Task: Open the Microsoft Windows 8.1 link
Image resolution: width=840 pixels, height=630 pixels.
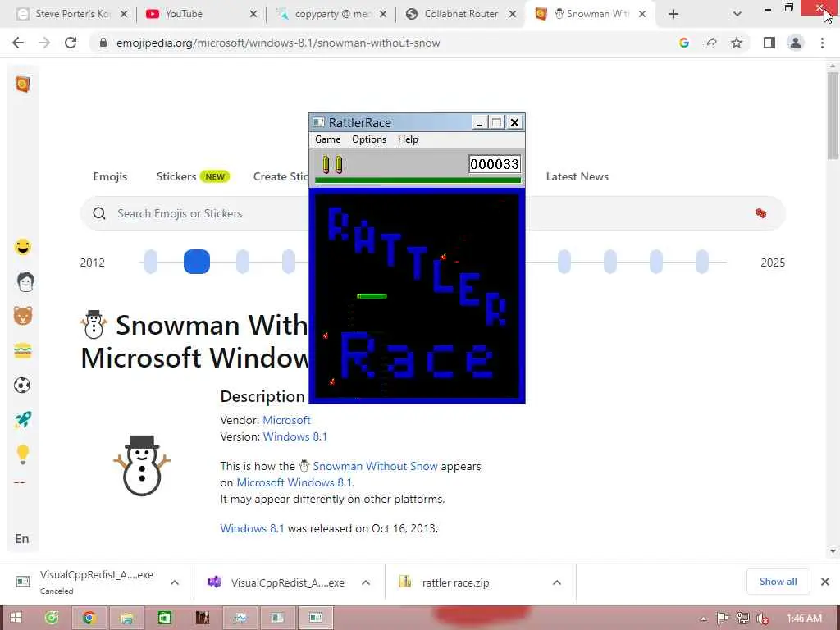Action: coord(294,482)
